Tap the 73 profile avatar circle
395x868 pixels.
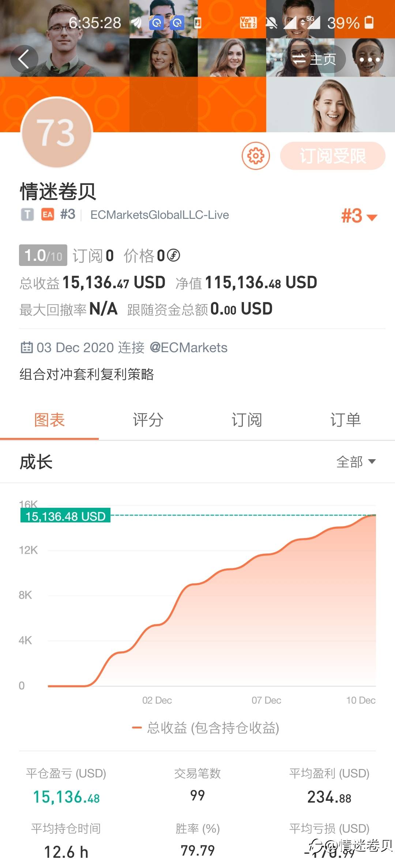click(57, 133)
